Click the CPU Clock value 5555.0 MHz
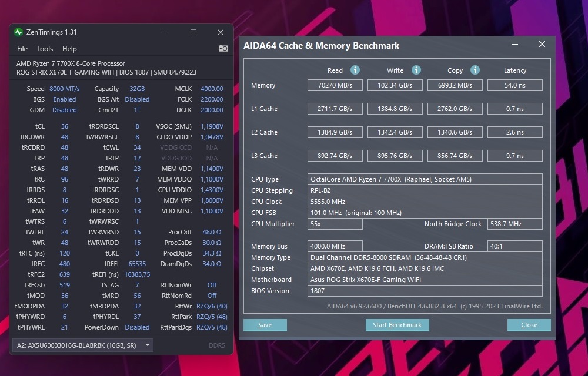 (x=425, y=202)
